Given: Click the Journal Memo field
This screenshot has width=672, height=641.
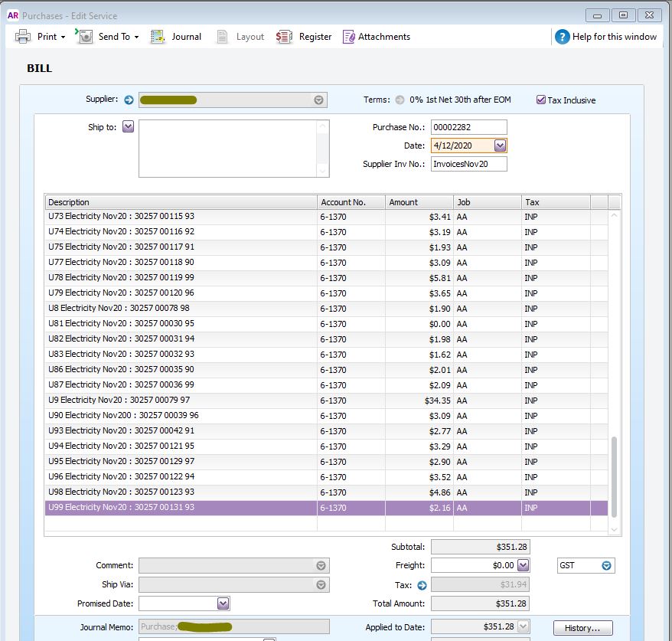Looking at the screenshot, I should point(233,626).
